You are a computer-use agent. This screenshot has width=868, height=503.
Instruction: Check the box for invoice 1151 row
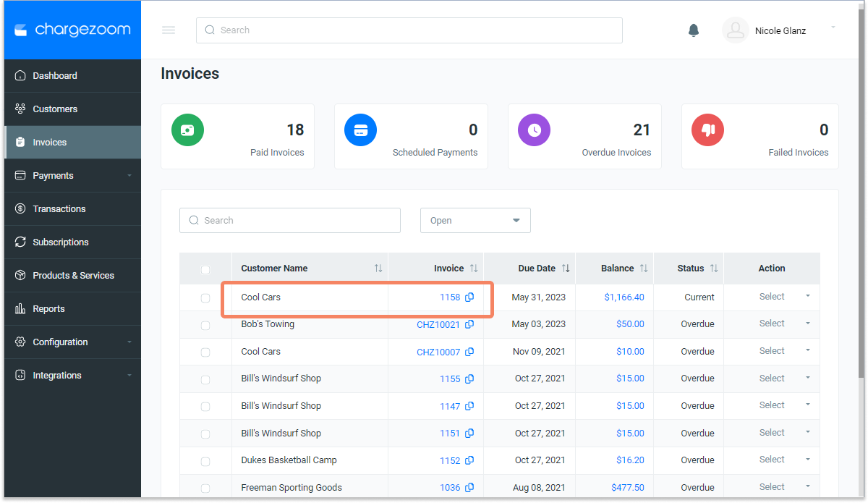coord(205,434)
